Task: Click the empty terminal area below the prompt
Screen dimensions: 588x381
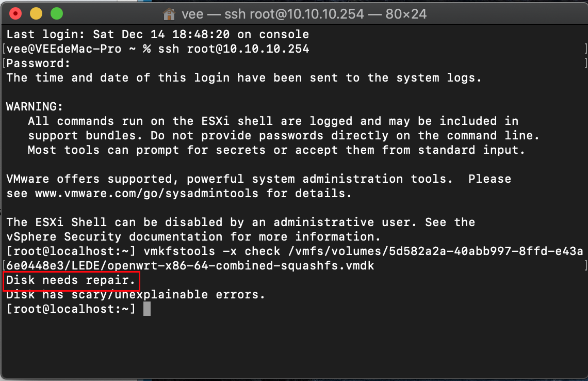Action: [x=294, y=347]
